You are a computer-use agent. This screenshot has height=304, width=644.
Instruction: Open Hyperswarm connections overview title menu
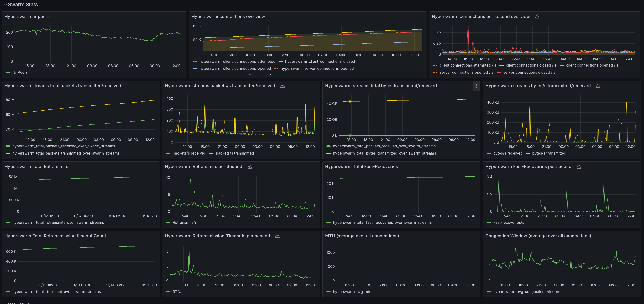pyautogui.click(x=228, y=17)
